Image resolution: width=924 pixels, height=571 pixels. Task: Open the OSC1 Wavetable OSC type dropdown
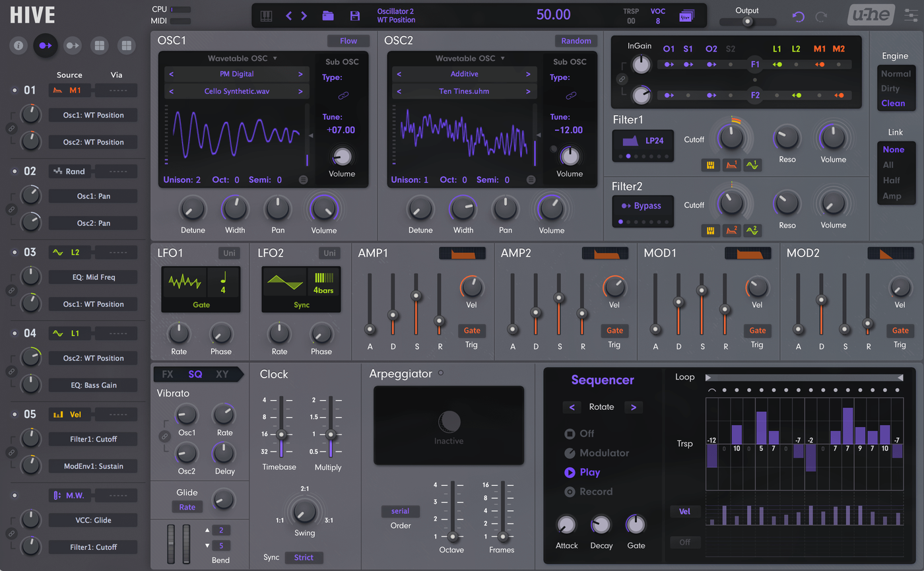click(242, 58)
